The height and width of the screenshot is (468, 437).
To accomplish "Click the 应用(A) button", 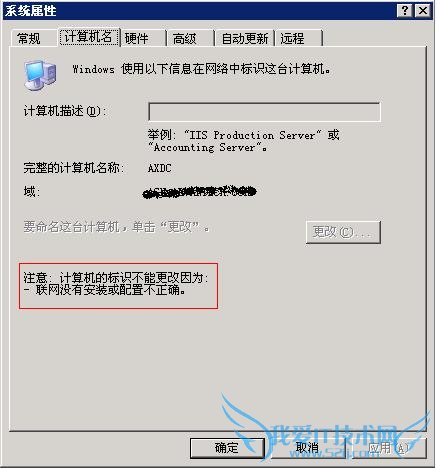I will pyautogui.click(x=389, y=448).
